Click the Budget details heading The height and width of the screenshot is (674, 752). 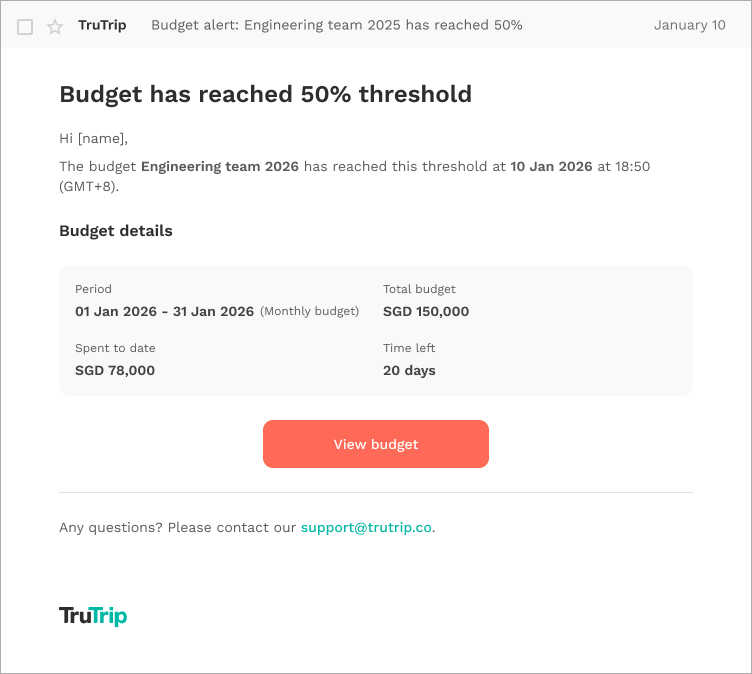116,231
